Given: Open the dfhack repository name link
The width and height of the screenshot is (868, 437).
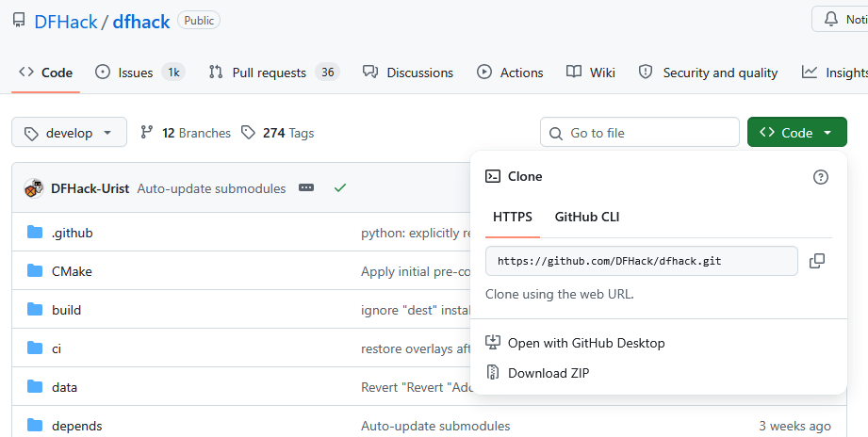Looking at the screenshot, I should (x=141, y=22).
